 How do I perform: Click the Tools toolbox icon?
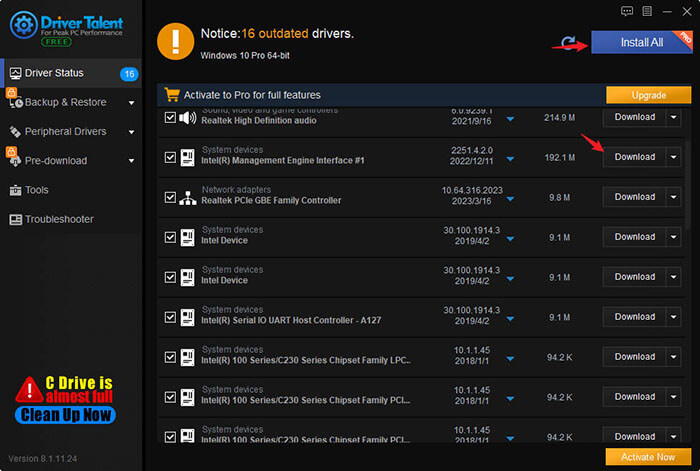tap(15, 190)
